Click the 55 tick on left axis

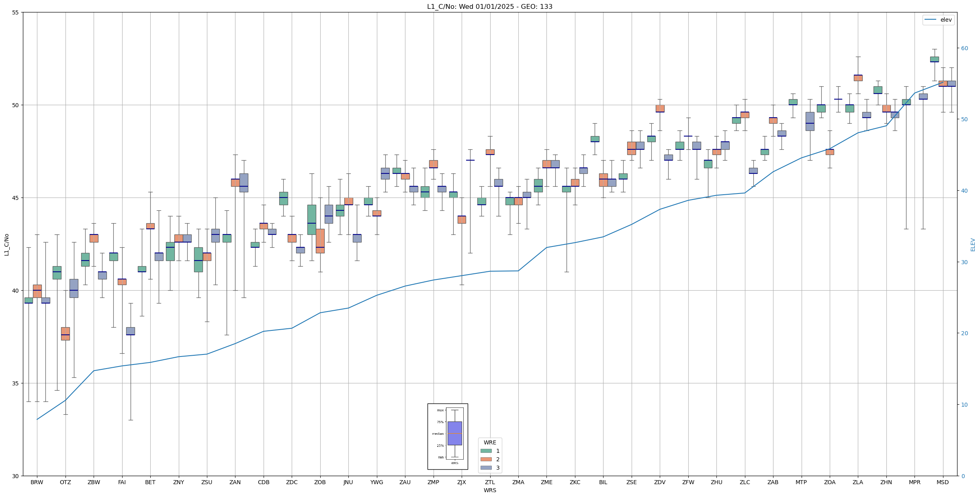16,12
